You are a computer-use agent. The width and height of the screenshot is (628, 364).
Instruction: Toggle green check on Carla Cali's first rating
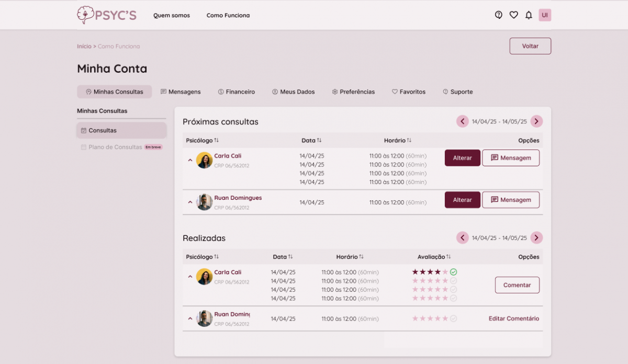tap(453, 272)
